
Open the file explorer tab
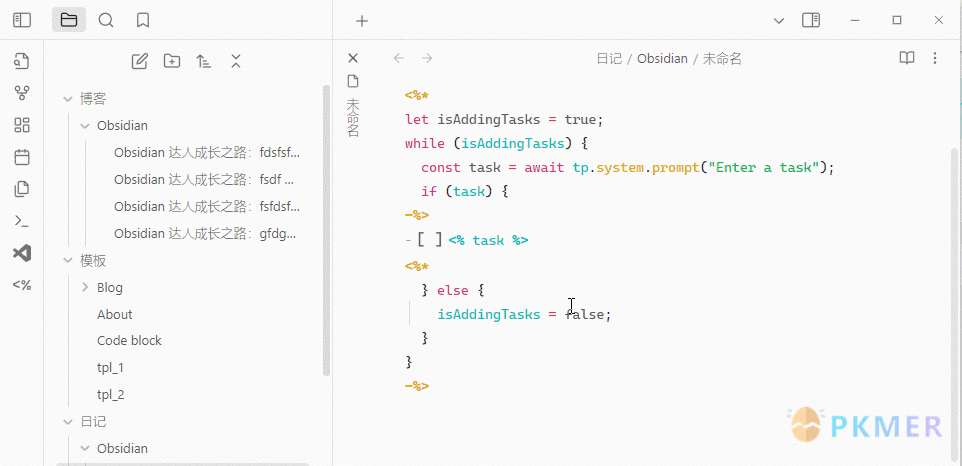click(69, 20)
